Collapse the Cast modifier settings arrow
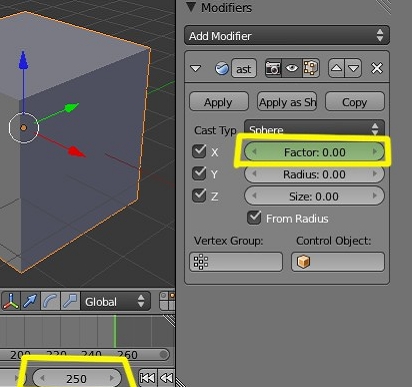 tap(195, 69)
